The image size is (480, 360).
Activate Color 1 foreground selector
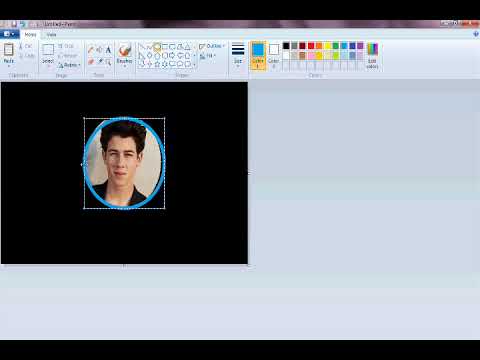[x=258, y=55]
